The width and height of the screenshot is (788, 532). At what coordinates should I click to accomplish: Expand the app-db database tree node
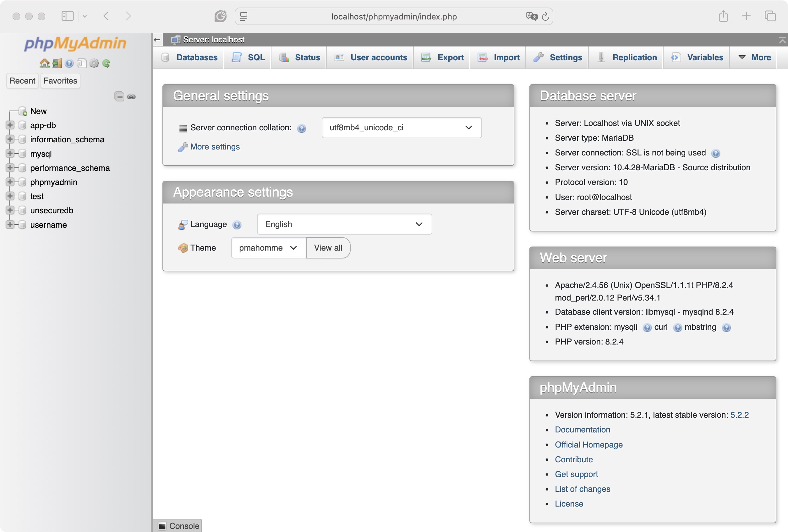[x=10, y=125]
